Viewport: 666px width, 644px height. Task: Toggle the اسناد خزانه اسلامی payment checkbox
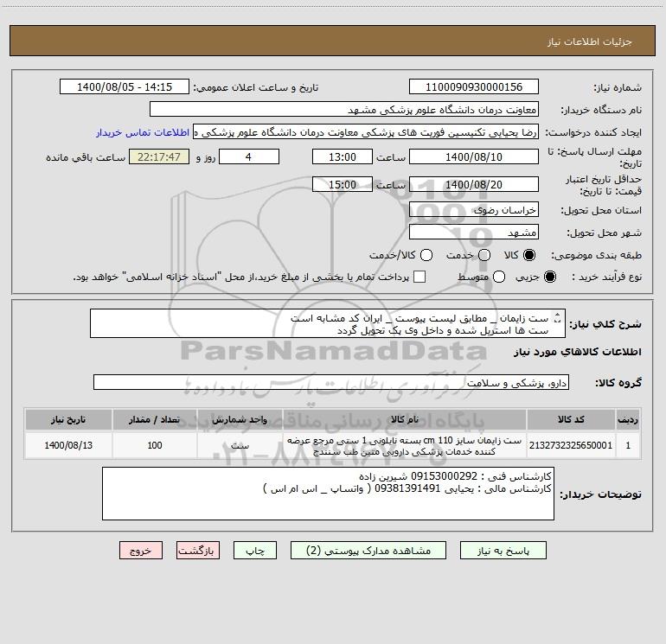coord(419,277)
